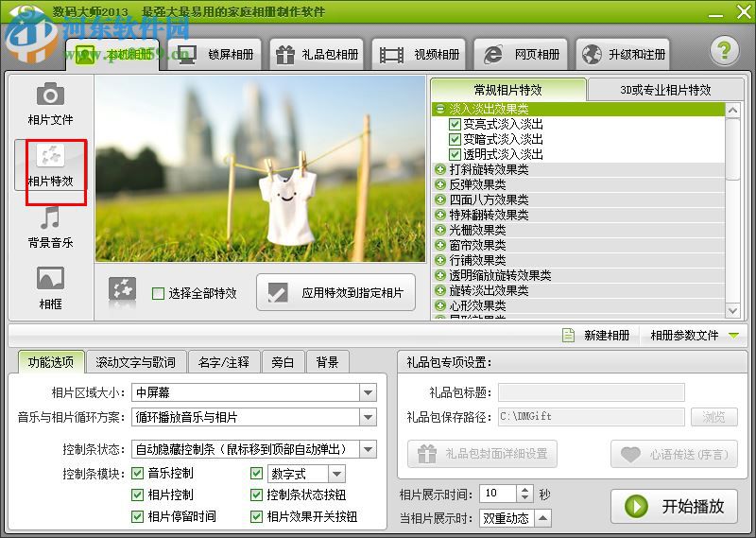Expand the 窗帘效果类 group
This screenshot has height=538, width=756.
pyautogui.click(x=439, y=245)
